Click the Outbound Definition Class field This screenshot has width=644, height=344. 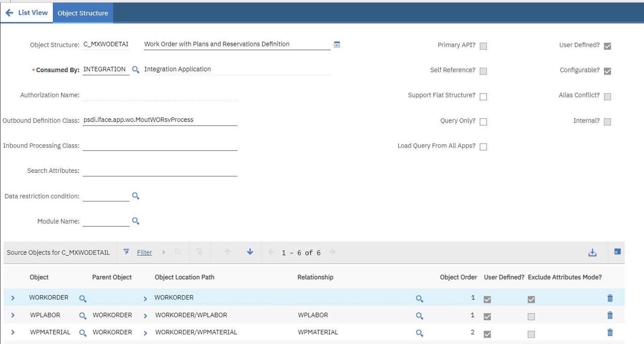(160, 120)
